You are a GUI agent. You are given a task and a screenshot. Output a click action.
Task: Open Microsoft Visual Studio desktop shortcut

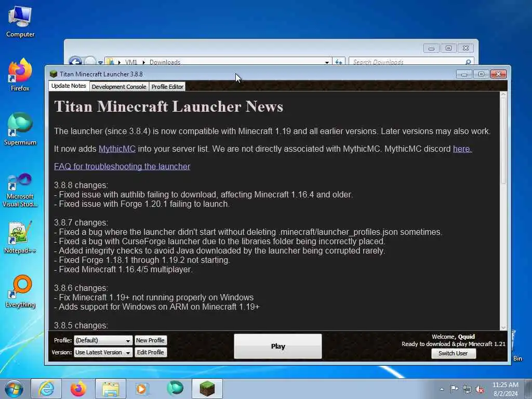coord(20,190)
